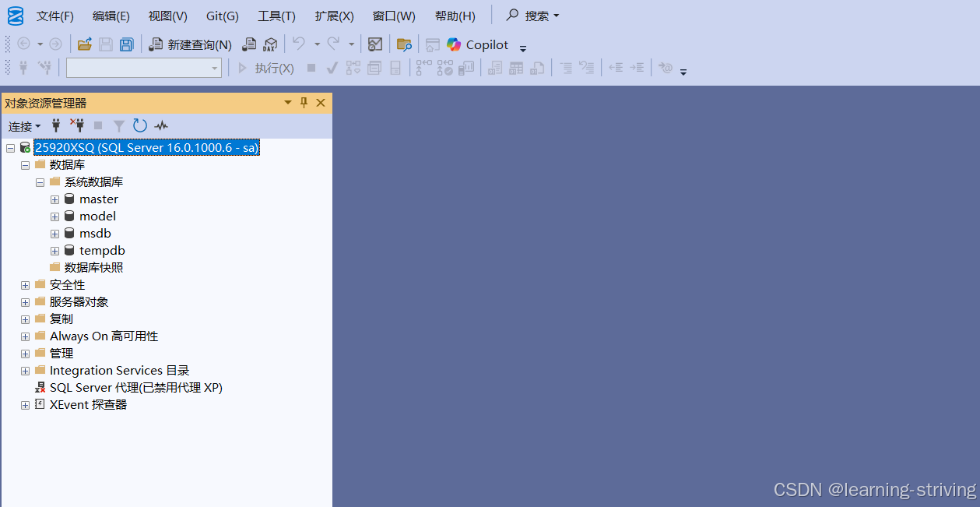The width and height of the screenshot is (980, 507).
Task: Expand the Always On 高可用性 folder
Action: tap(26, 336)
